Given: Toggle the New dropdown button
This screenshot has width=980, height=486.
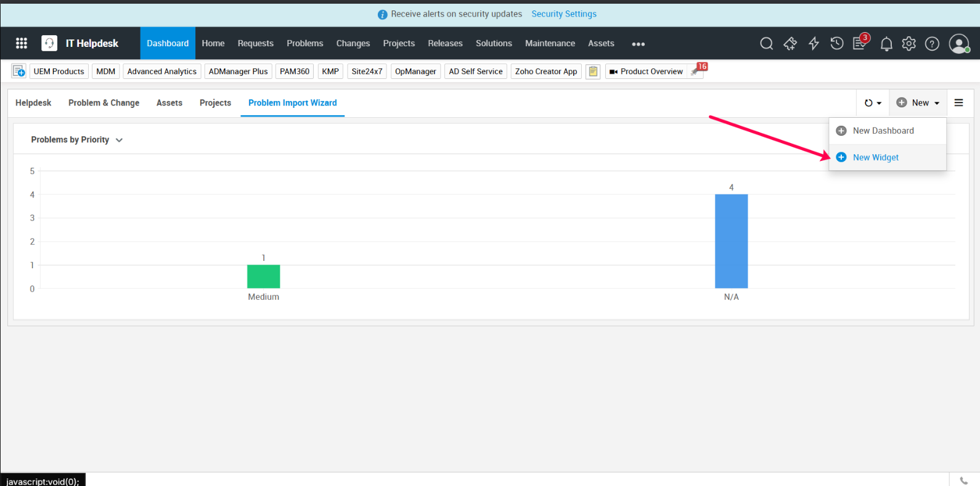Looking at the screenshot, I should coord(918,103).
